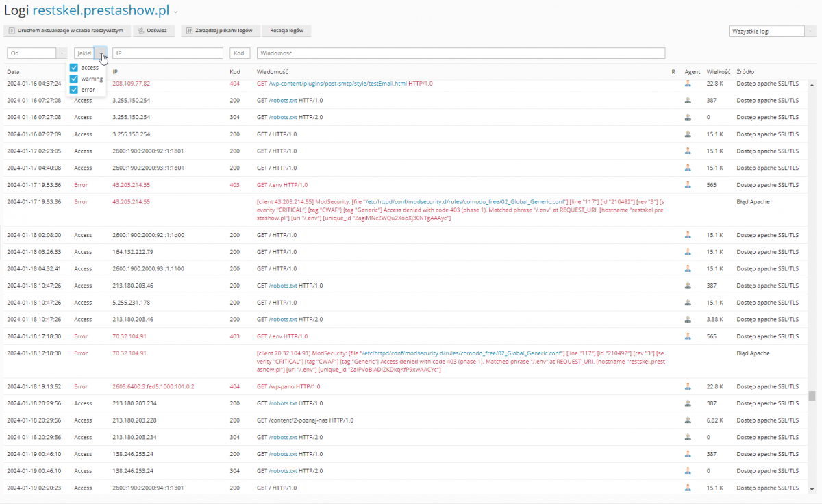Click the agent icon in the 208.109.77.82 row
This screenshot has height=504, width=822.
688,84
